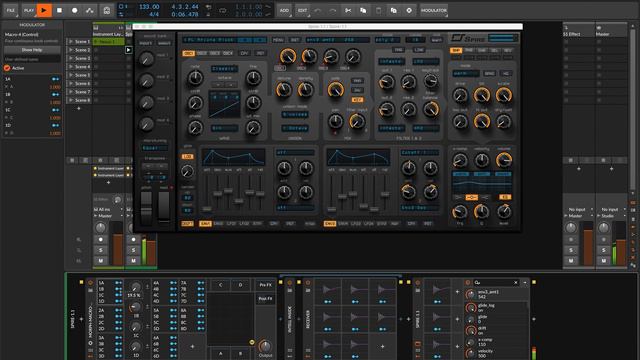Click the Show Help button
The height and width of the screenshot is (360, 640).
32,50
